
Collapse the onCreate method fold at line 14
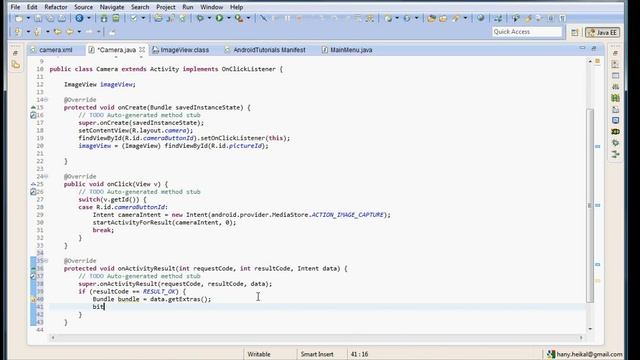pos(46,100)
